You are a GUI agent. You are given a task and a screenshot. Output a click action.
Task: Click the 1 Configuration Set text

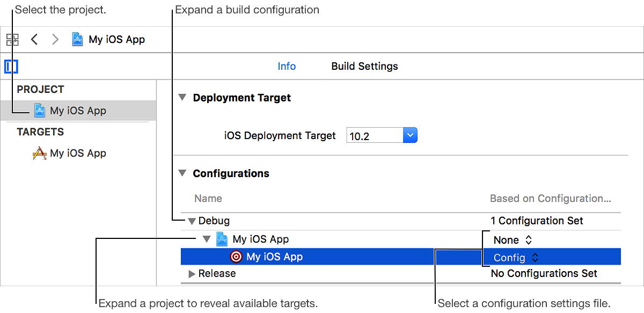pos(537,221)
